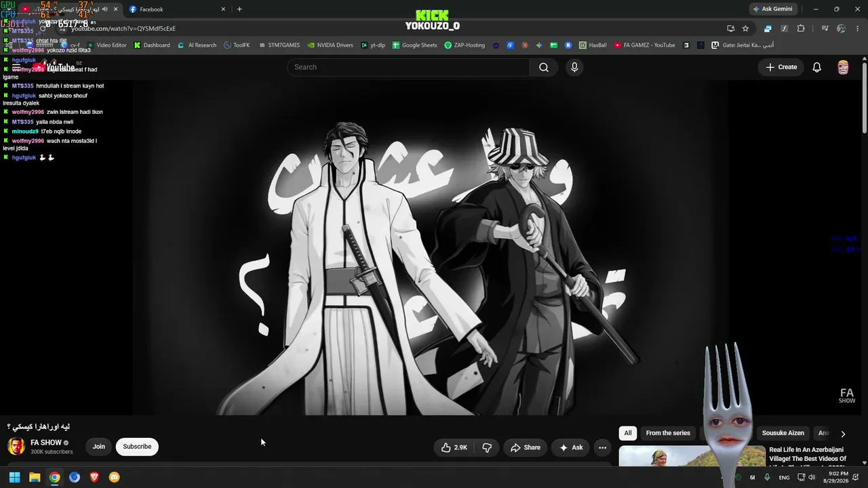Open the NVIDIA Drivers bookmark

330,45
